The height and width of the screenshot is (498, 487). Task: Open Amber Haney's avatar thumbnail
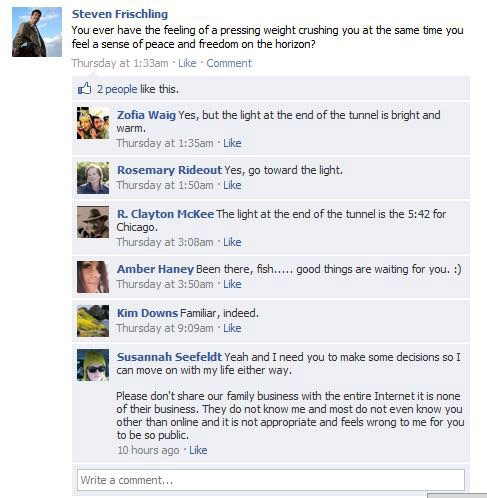(93, 277)
